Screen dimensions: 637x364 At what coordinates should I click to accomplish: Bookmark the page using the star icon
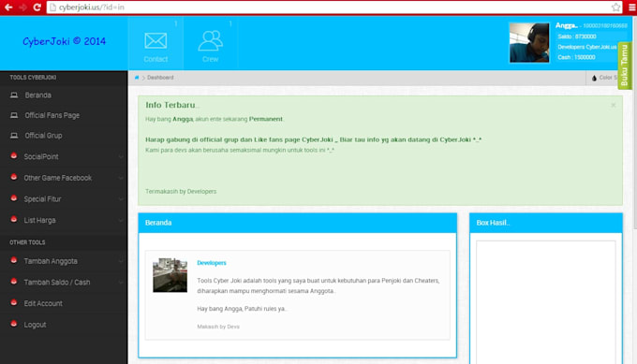click(615, 7)
